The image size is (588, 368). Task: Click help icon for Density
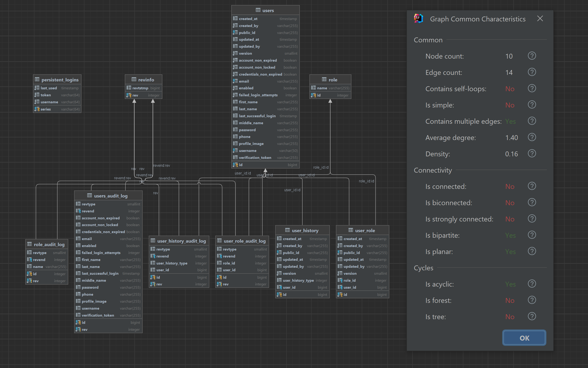click(x=532, y=154)
